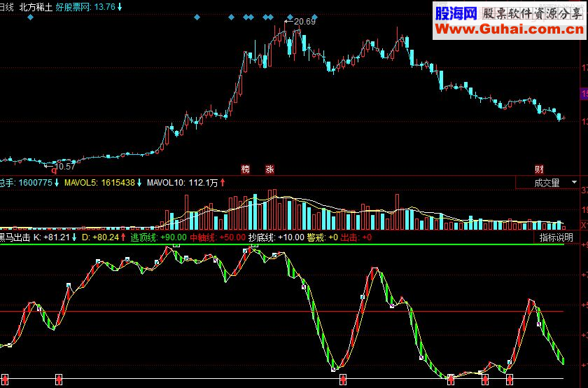Select the 20.69 high price label
The image size is (588, 388).
point(304,22)
